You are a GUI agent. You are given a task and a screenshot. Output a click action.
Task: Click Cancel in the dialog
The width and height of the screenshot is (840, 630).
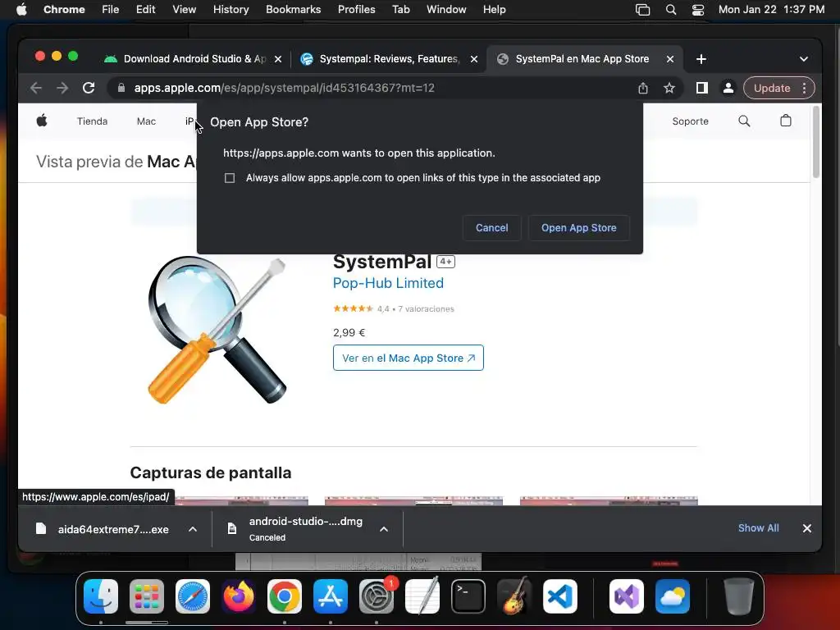click(492, 228)
